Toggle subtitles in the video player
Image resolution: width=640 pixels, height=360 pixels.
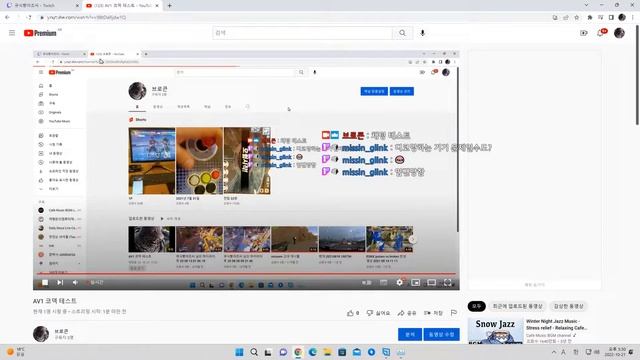(x=383, y=282)
